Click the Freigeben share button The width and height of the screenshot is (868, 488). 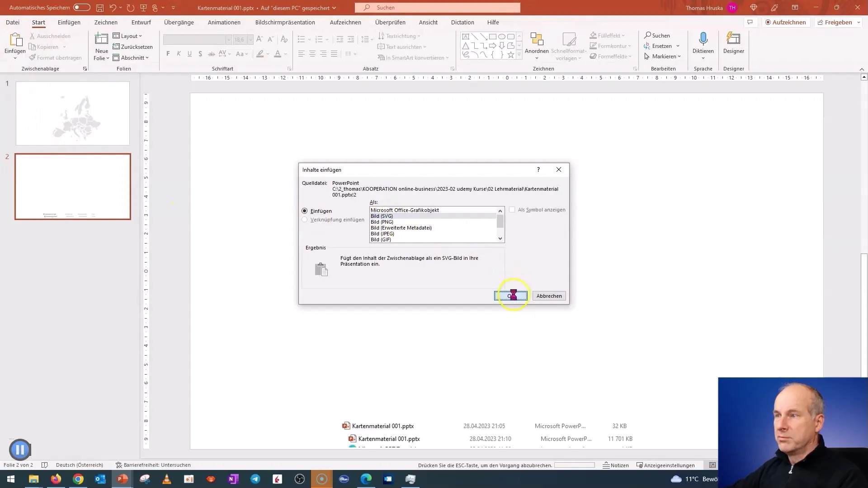pos(835,22)
